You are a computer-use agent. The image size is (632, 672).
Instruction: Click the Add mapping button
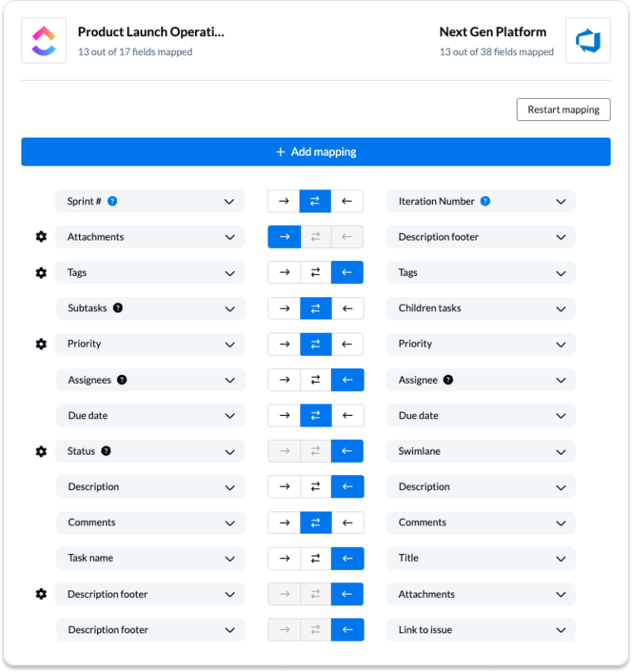(x=316, y=152)
